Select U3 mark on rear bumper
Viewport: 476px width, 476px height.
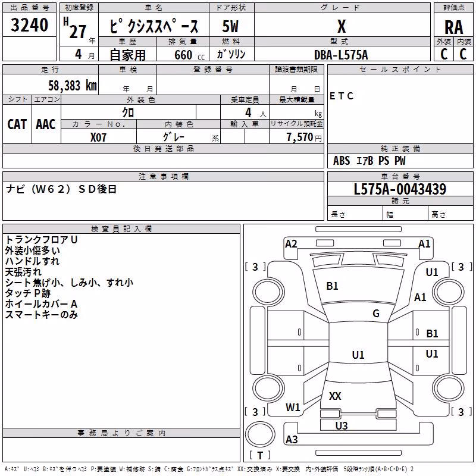tap(342, 426)
